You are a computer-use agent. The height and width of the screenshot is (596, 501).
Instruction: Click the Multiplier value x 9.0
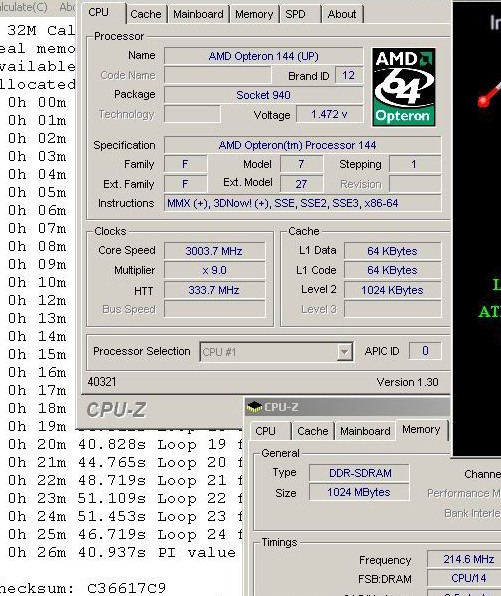click(x=214, y=270)
